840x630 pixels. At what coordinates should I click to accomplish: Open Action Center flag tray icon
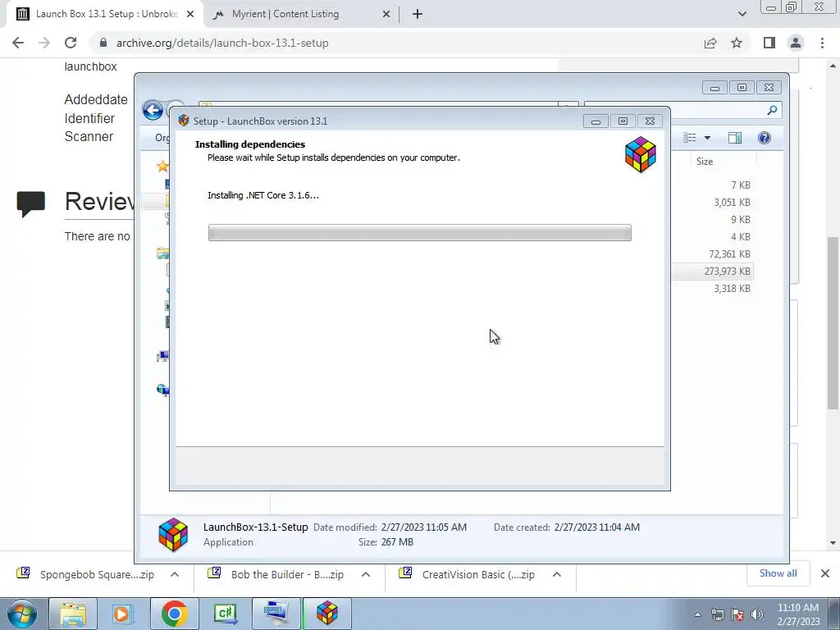pos(737,615)
